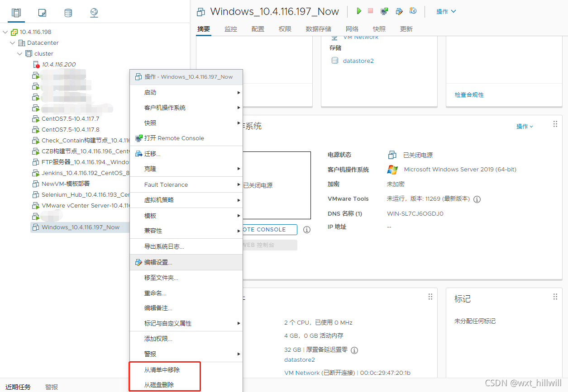
Task: Open the Storage view icon
Action: click(68, 13)
